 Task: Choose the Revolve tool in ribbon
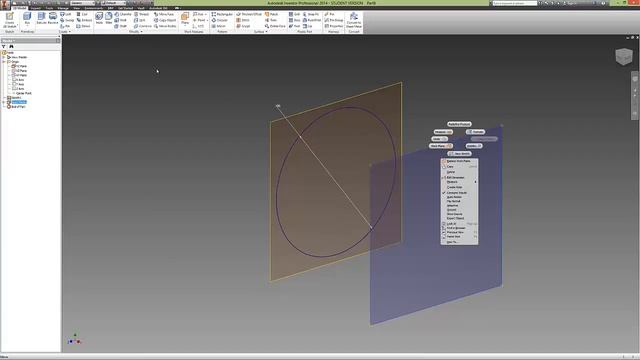point(53,18)
